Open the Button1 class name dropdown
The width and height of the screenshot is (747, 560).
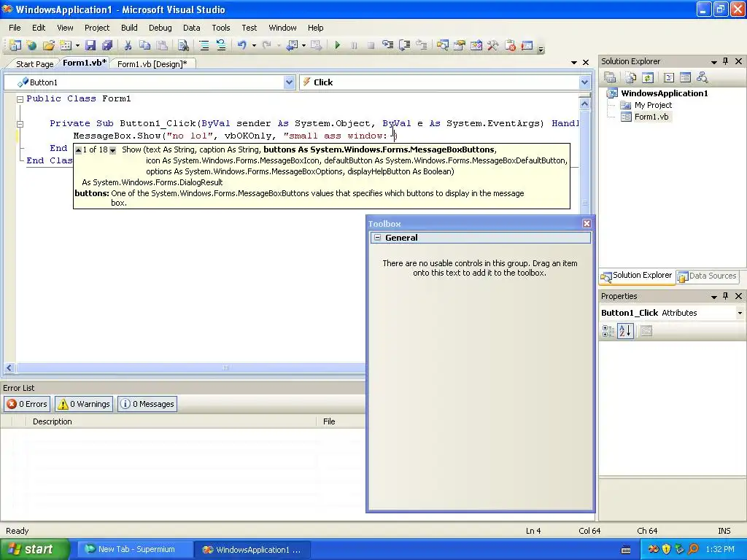coord(289,82)
